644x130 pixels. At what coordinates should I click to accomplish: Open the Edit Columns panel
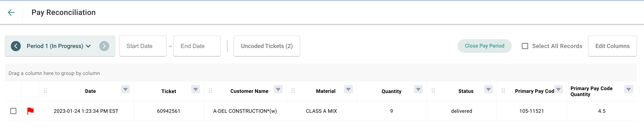tap(612, 46)
